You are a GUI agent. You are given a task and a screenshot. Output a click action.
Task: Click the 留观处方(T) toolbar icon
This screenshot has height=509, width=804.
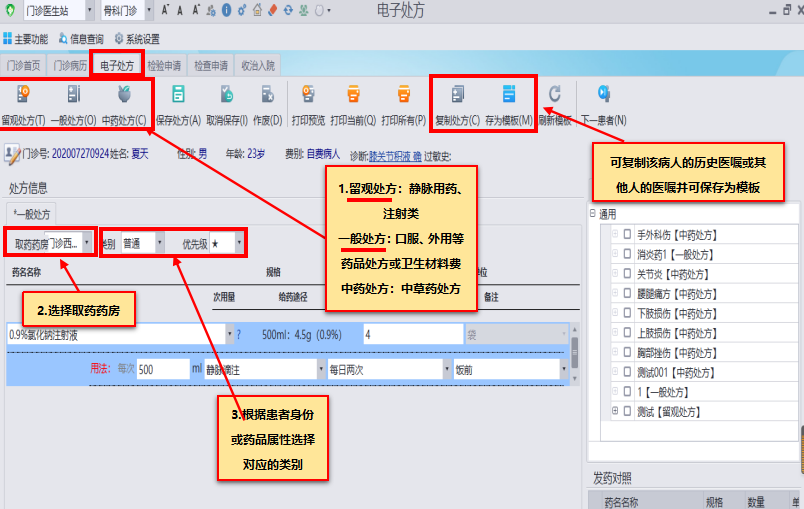[x=22, y=95]
